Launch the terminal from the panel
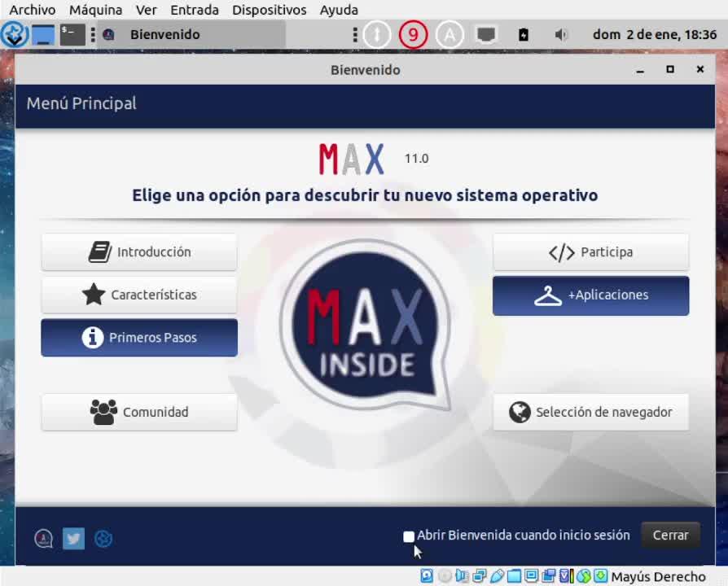728x586 pixels. pyautogui.click(x=72, y=35)
